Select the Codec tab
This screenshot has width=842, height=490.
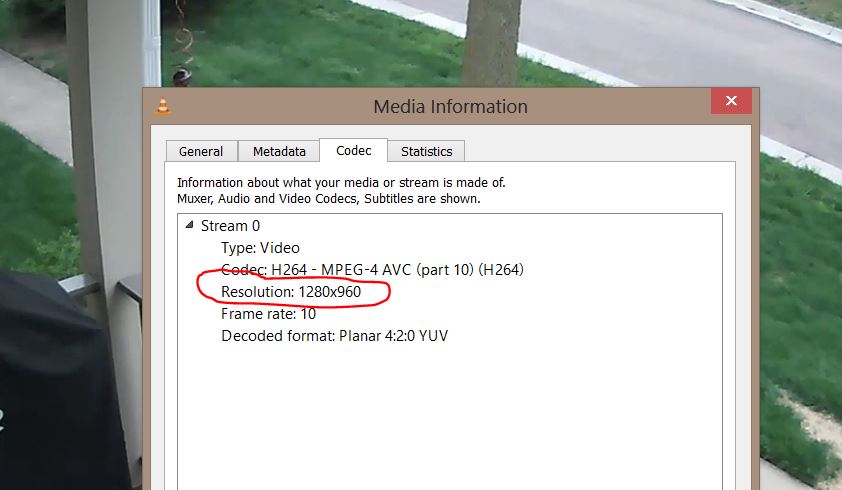(x=353, y=150)
